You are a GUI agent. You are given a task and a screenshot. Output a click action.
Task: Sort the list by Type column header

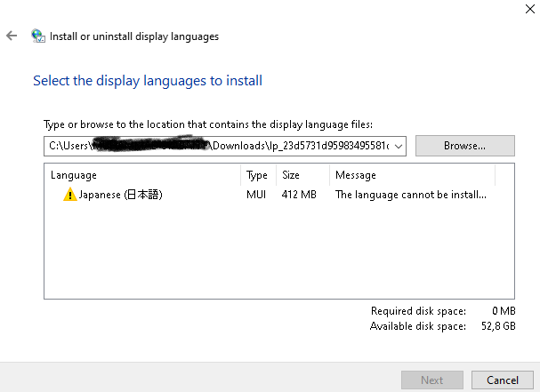(258, 175)
